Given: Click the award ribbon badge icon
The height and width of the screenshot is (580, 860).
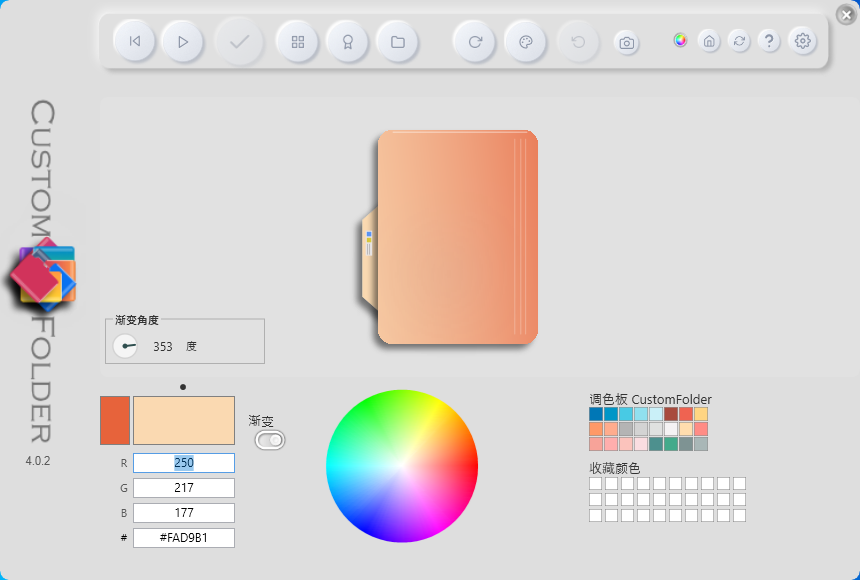Looking at the screenshot, I should (347, 42).
